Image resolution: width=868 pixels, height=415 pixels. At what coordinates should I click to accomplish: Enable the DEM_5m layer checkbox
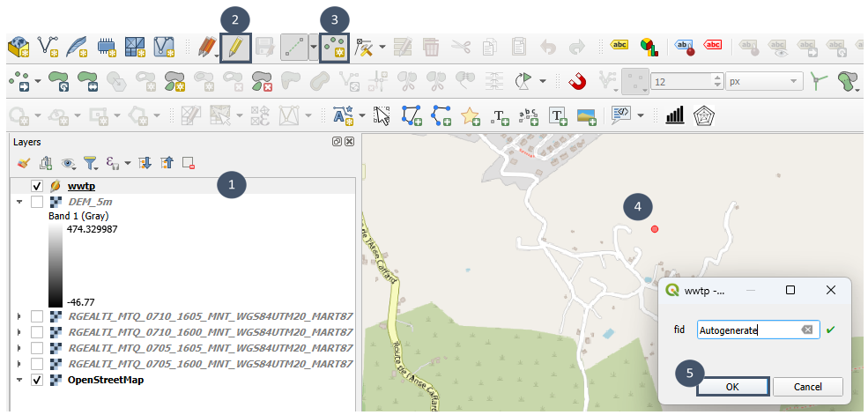click(x=37, y=202)
